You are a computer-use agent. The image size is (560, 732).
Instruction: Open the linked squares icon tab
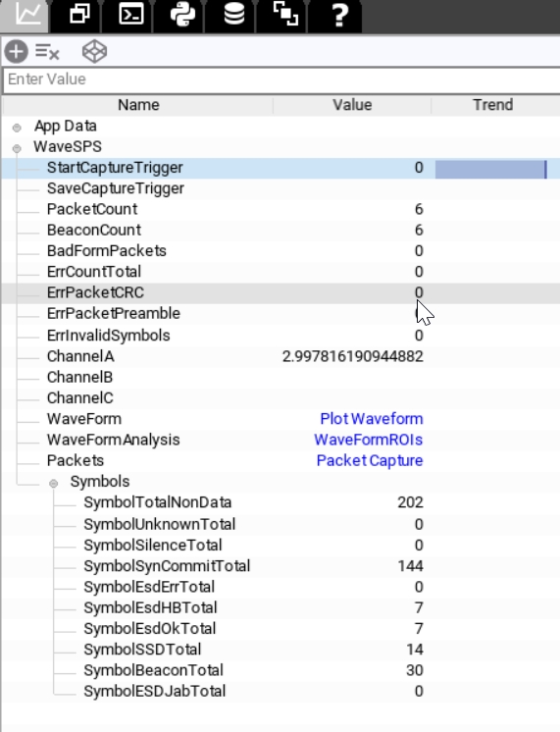coord(285,15)
